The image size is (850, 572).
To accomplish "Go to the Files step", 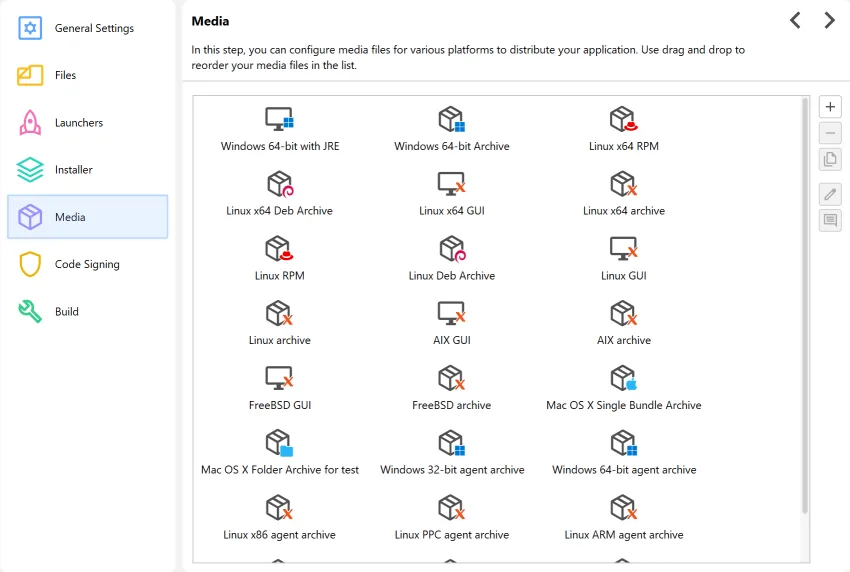I will [x=87, y=75].
